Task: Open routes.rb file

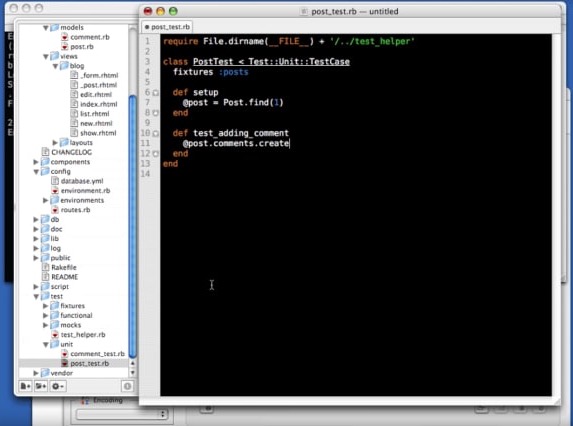Action: (75, 210)
